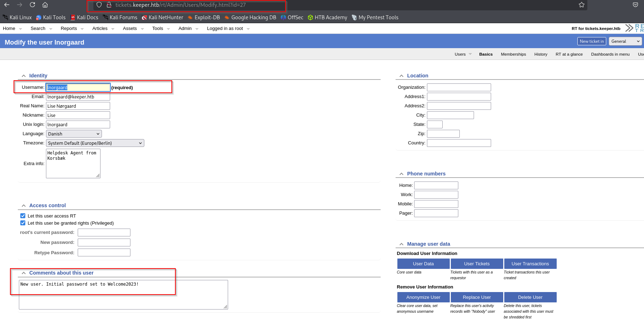Collapse the Location section

click(x=401, y=76)
